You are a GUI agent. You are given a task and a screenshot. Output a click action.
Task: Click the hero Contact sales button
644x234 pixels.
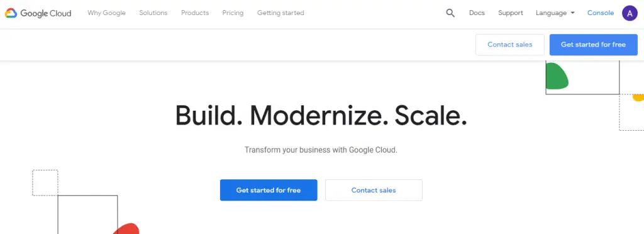point(374,190)
